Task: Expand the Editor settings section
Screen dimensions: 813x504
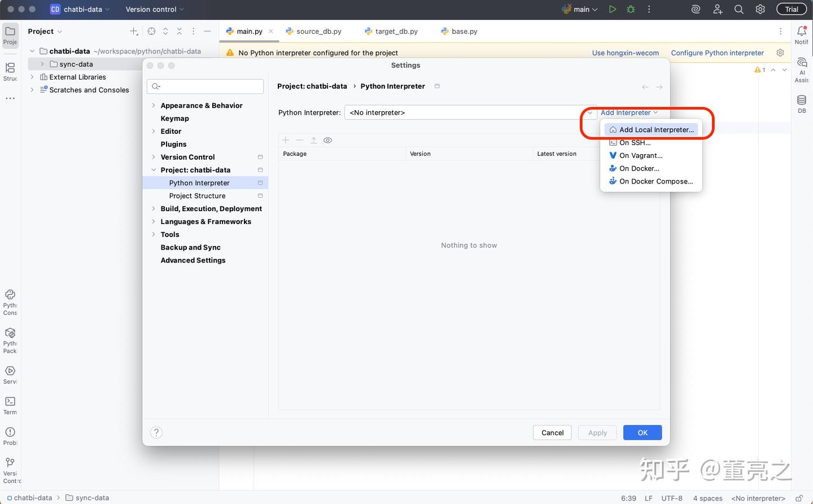Action: [153, 132]
